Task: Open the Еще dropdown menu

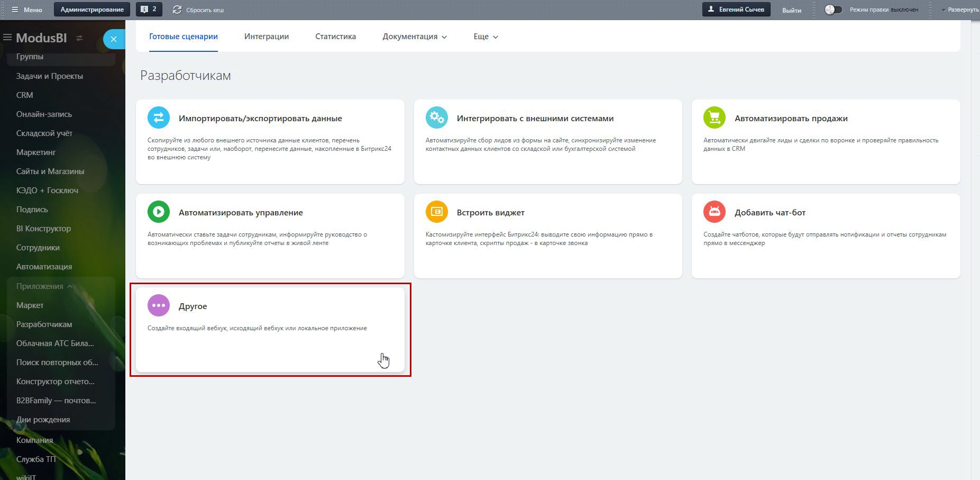Action: [486, 37]
